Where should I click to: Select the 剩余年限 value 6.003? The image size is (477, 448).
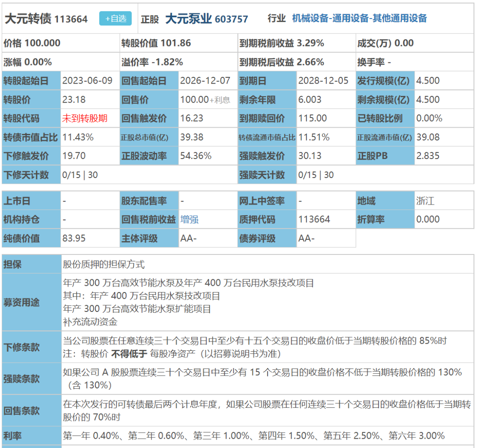[x=310, y=99]
